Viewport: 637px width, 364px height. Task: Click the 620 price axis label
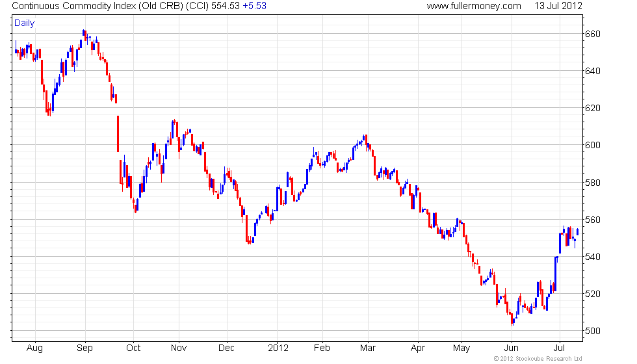coord(592,108)
